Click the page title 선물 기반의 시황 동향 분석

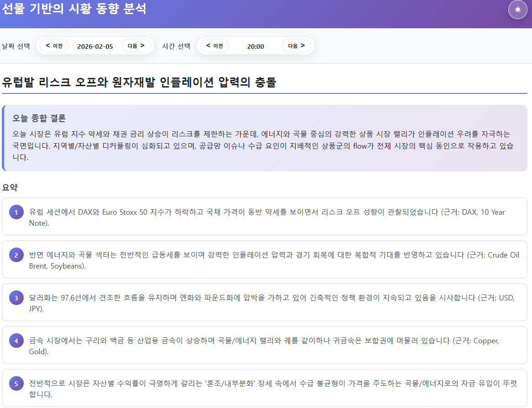(74, 9)
